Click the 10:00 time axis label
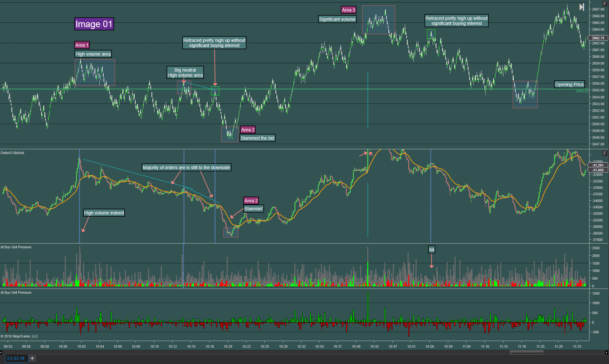Viewport: 609px width, 364px height. (63, 346)
